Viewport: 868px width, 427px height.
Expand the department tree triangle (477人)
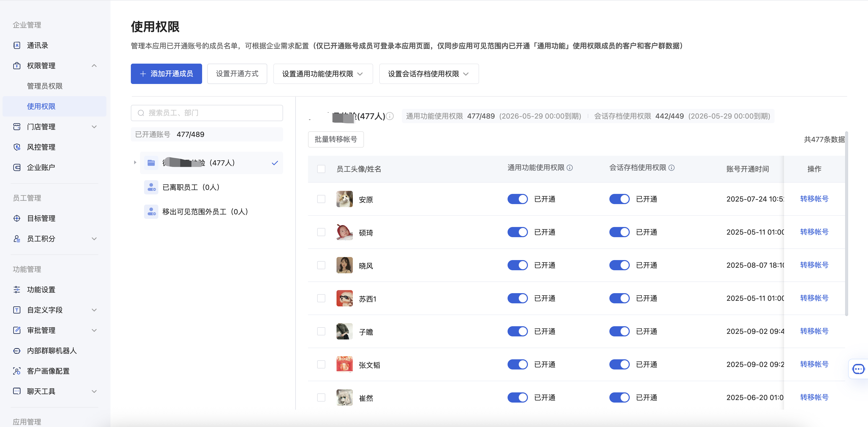tap(135, 163)
